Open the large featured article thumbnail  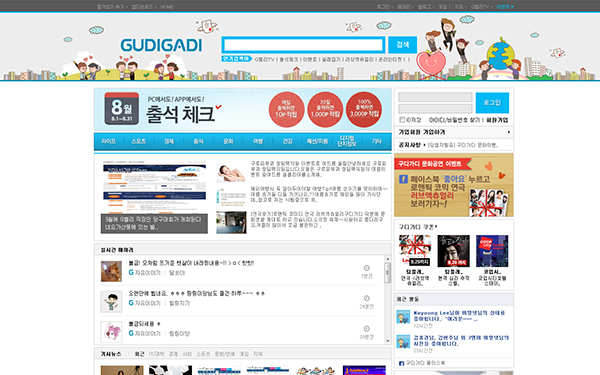(155, 197)
